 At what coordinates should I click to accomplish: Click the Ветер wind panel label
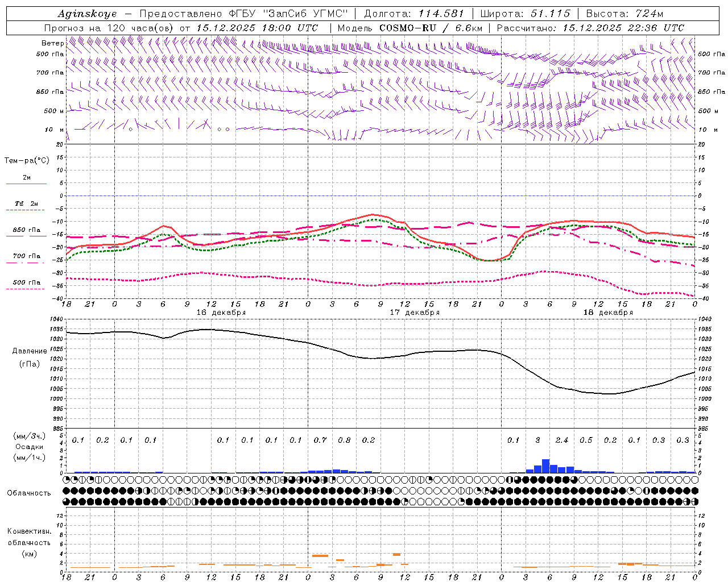[x=52, y=43]
